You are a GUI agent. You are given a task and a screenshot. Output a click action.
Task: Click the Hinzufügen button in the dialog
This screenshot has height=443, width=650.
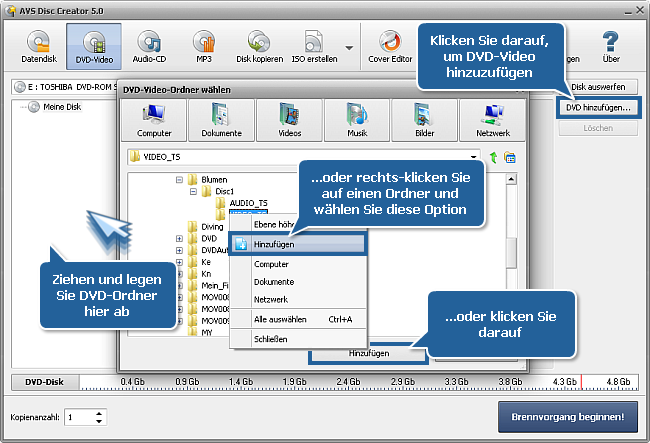click(x=369, y=353)
